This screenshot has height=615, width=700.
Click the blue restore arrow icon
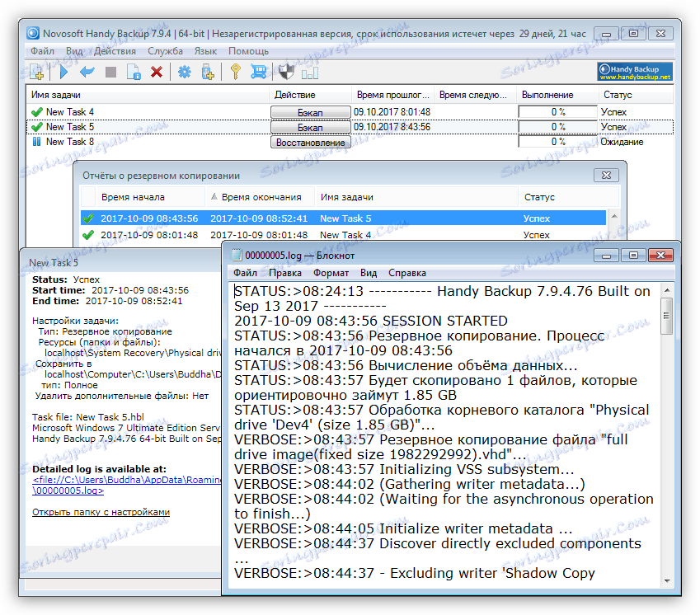point(87,73)
